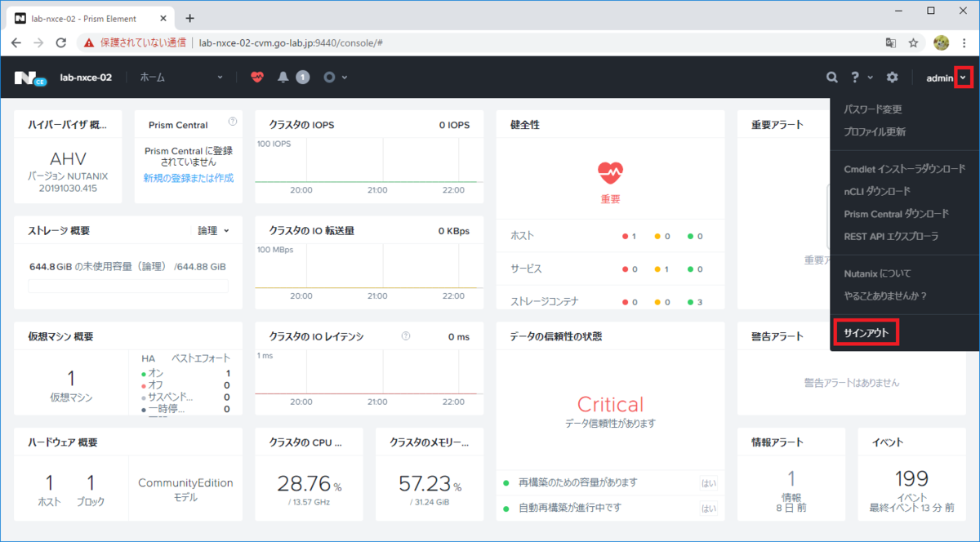Screen dimensions: 980x542
Task: Go forward in the browser
Action: pos(38,42)
